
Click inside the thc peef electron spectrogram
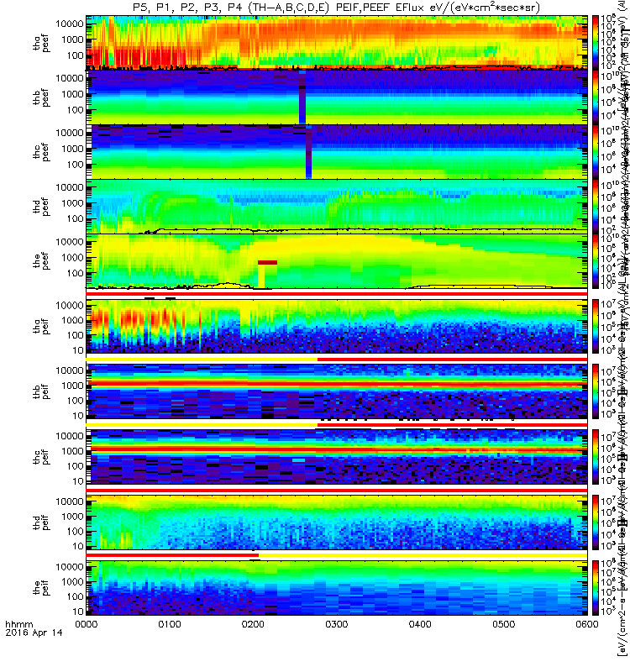pyautogui.click(x=337, y=152)
